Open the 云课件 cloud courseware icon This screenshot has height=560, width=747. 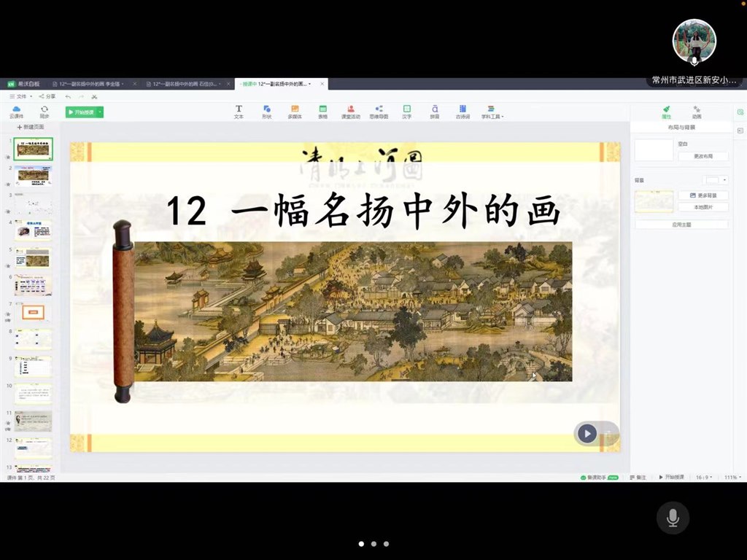click(x=16, y=112)
